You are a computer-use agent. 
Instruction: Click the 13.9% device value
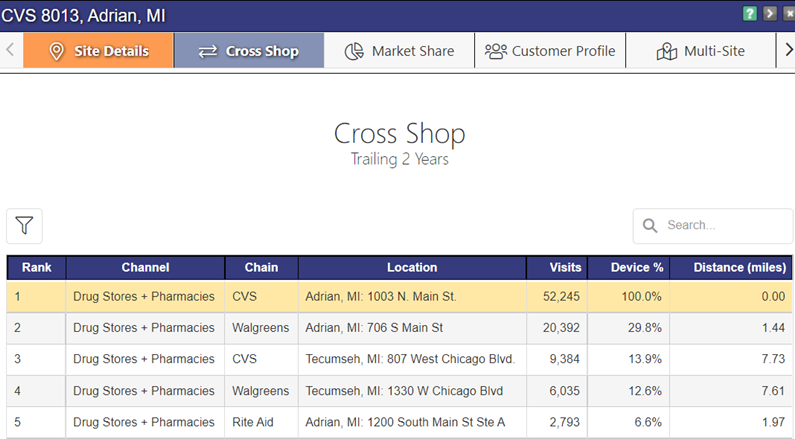pyautogui.click(x=645, y=359)
